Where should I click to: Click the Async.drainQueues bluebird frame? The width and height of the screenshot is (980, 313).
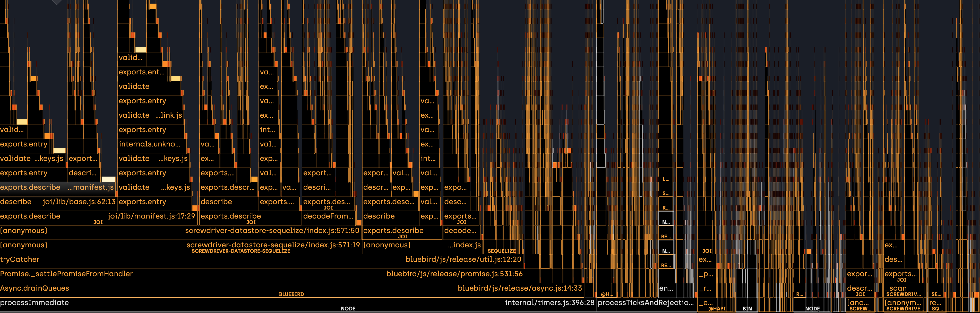click(292, 290)
